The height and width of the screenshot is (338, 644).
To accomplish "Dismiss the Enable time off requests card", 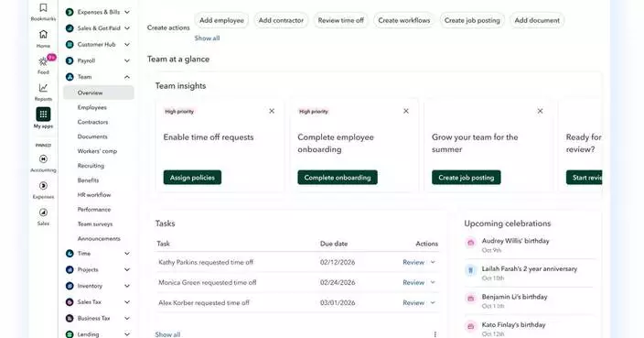I will point(272,111).
